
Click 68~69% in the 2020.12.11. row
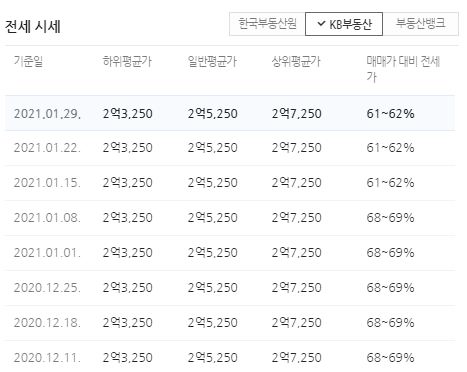pyautogui.click(x=390, y=358)
